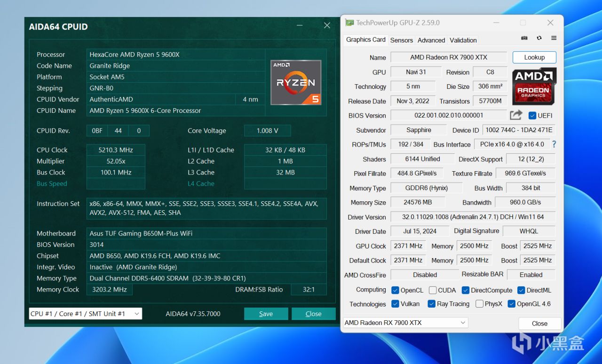Click the Save button in AIDA64
This screenshot has width=602, height=364.
(266, 314)
